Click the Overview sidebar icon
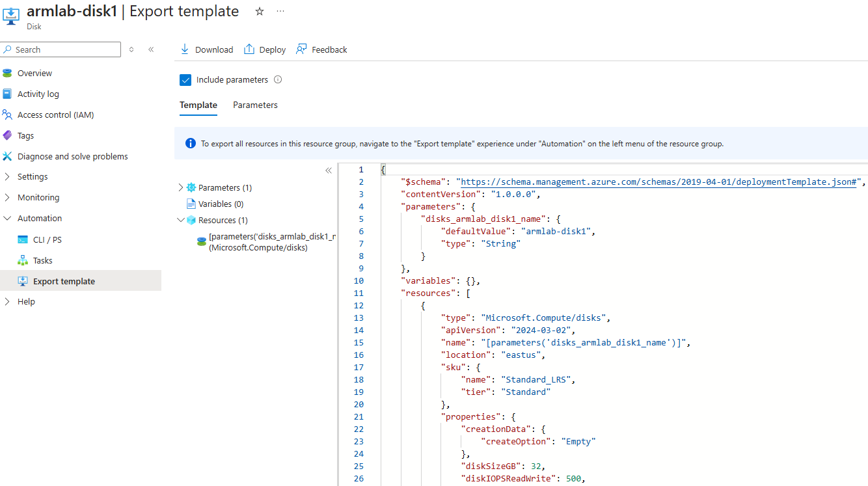The height and width of the screenshot is (486, 868). 7,74
